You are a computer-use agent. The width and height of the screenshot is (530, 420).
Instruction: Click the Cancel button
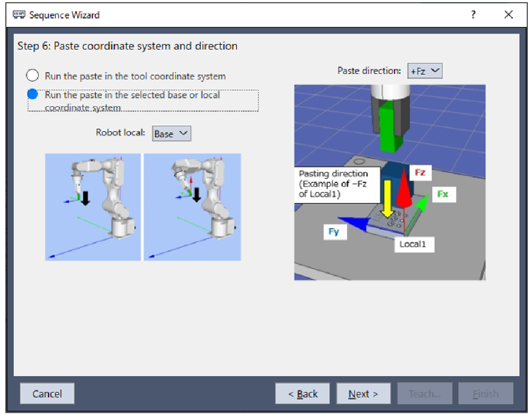pyautogui.click(x=47, y=394)
